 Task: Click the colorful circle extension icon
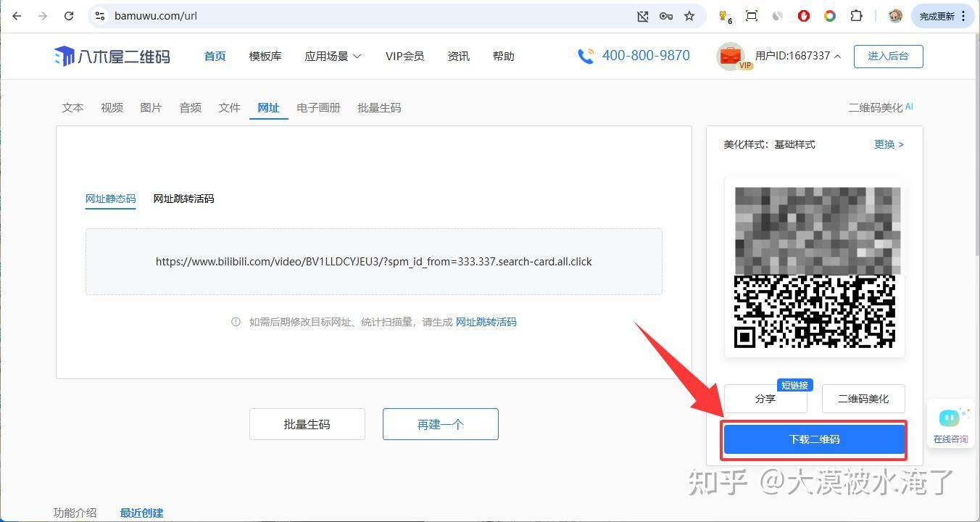(830, 16)
